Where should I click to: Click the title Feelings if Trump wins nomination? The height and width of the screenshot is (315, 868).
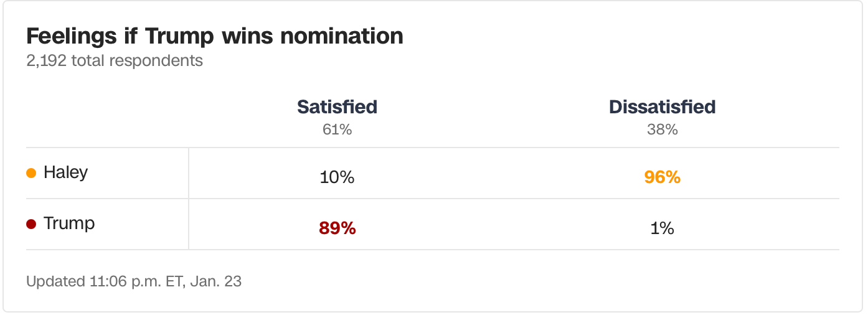coord(215,36)
